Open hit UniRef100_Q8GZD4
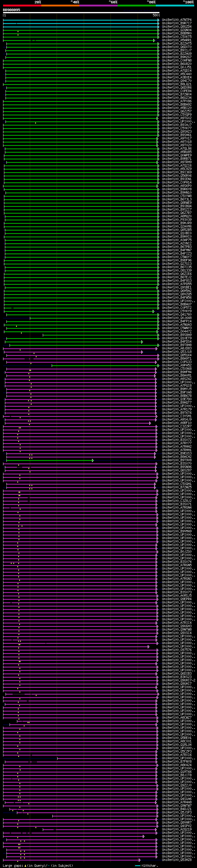197x868 pixels. tap(177, 26)
